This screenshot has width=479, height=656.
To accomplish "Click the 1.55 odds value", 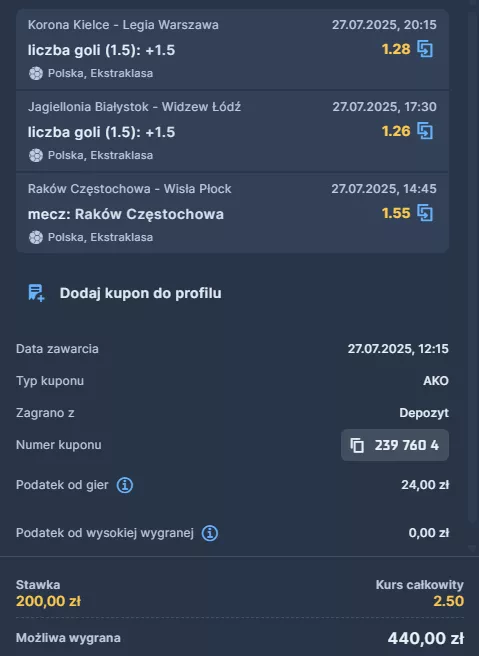I will 396,213.
